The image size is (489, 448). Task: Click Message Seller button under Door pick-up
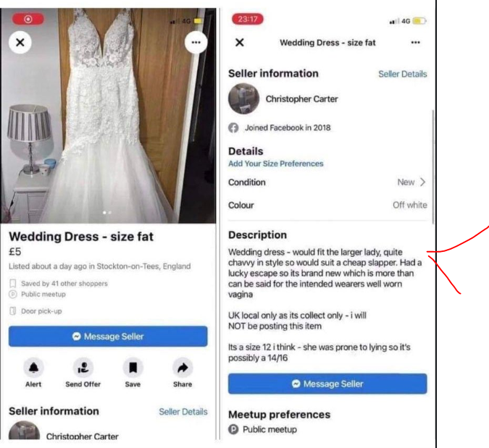[108, 336]
